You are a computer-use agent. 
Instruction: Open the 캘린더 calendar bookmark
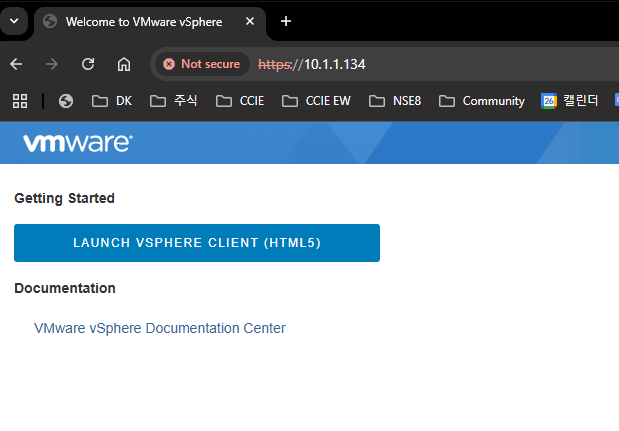pyautogui.click(x=570, y=101)
